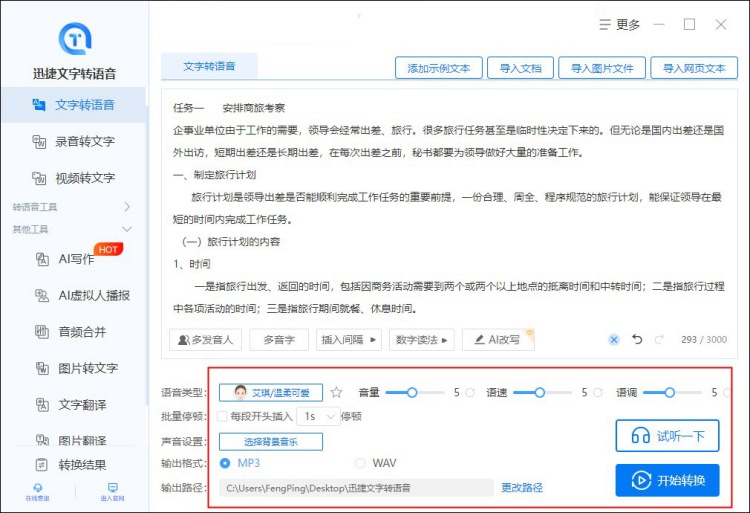Click 导入图片文件 button
750x513 pixels.
click(602, 68)
